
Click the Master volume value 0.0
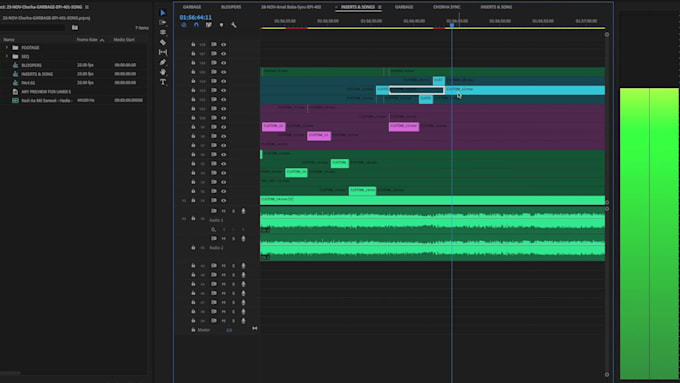[229, 330]
